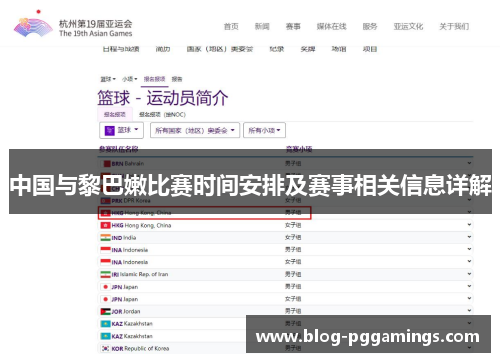Click JPN Japan name in 女子组 row

125,299
